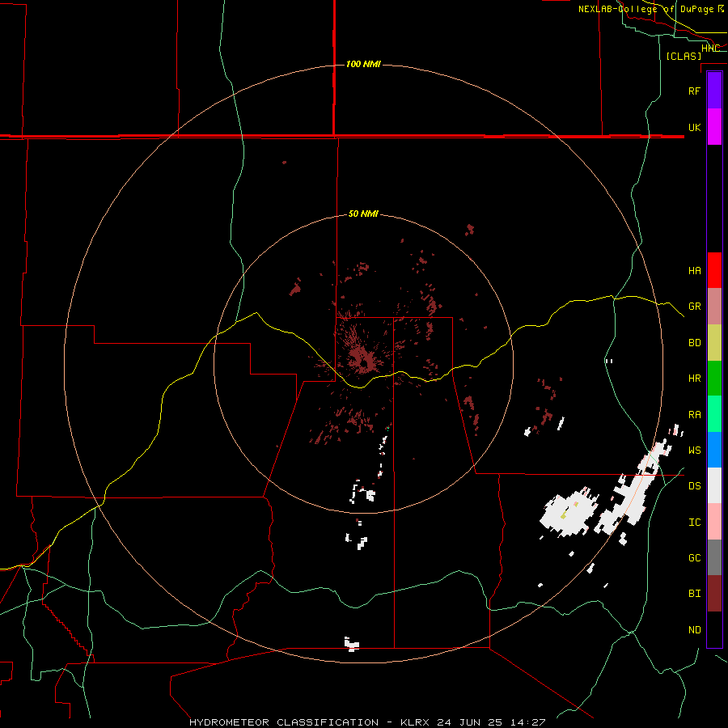Click the salmon GR legend color segment
Viewport: 728px width, 728px height.
[714, 307]
